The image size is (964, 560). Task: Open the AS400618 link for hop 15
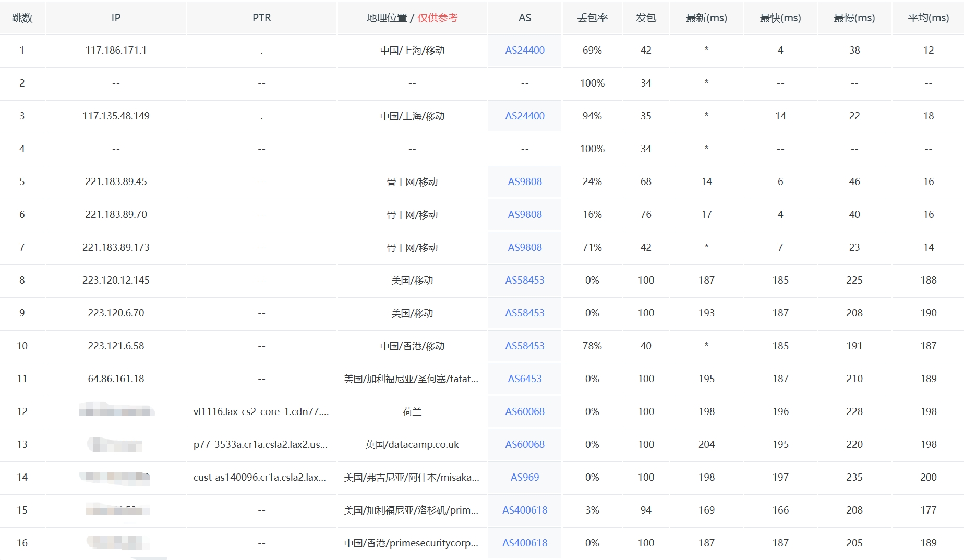click(525, 510)
